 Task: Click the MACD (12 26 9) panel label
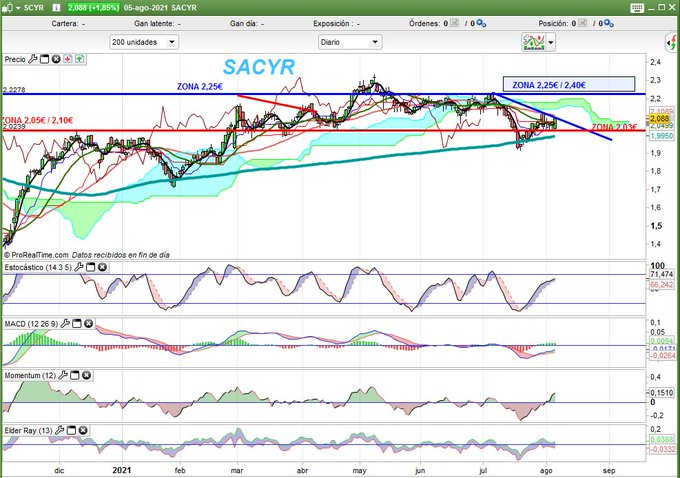(x=31, y=324)
